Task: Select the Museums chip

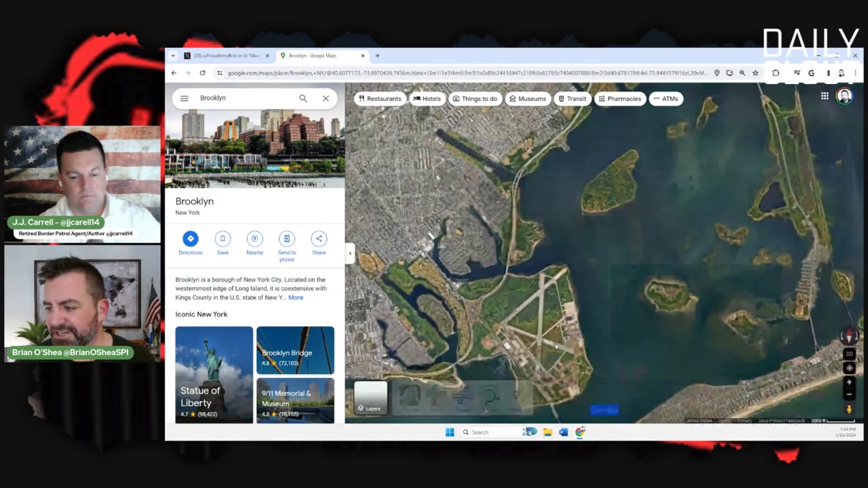Action: 528,99
